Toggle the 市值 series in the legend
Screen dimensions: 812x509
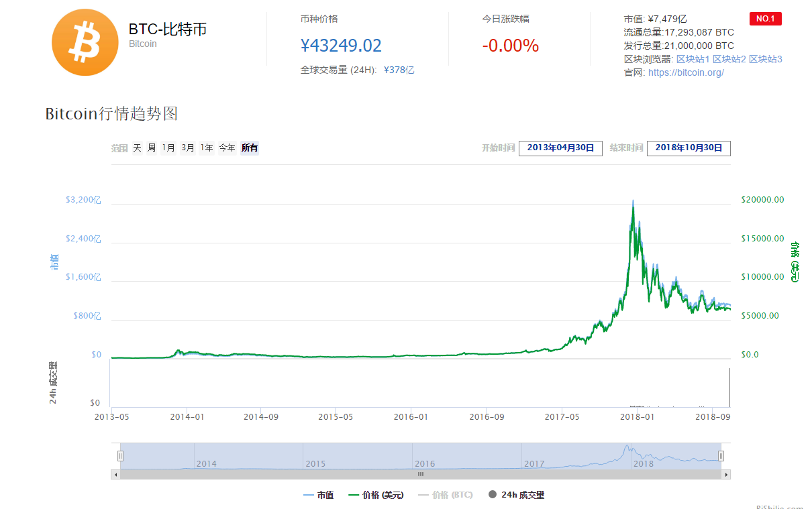coord(319,495)
